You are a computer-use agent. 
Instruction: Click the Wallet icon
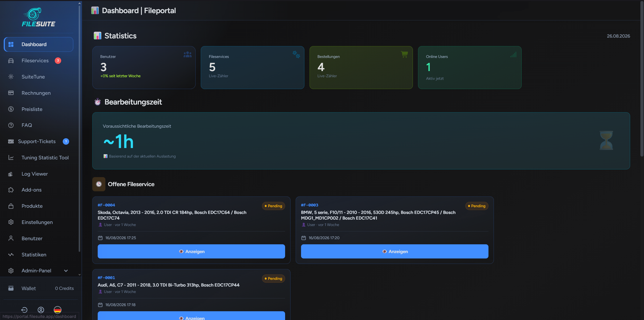11,288
